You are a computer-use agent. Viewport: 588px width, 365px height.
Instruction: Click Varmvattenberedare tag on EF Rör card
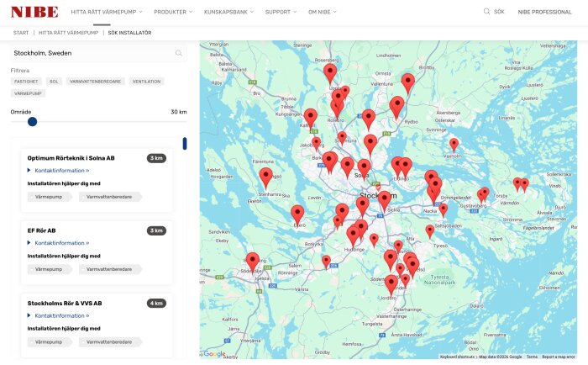coord(109,269)
